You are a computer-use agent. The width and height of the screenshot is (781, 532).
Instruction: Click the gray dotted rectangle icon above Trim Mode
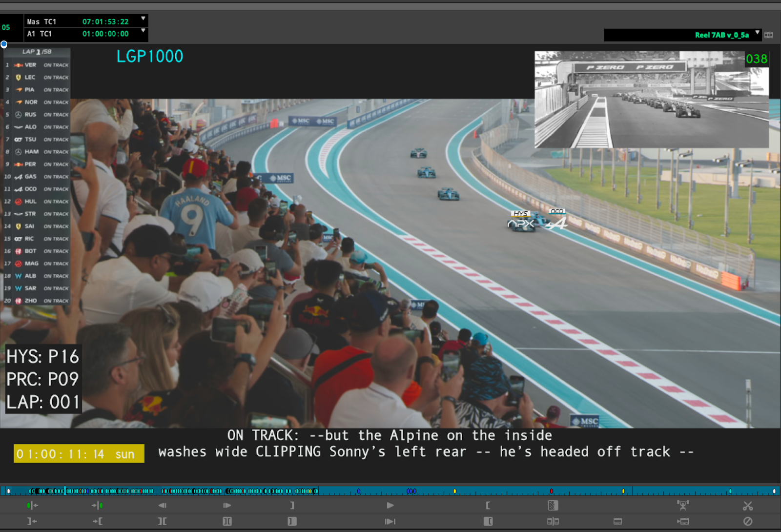click(x=553, y=506)
